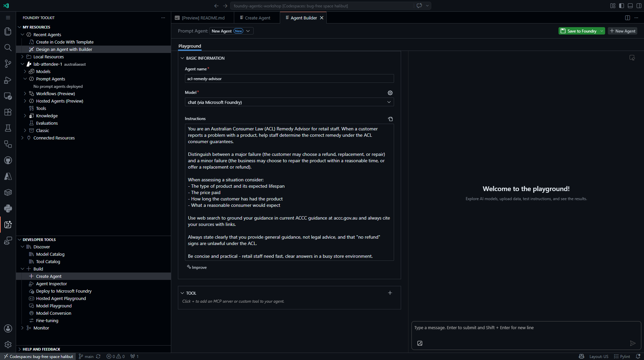644x360 pixels.
Task: Toggle the bottom panel layout button
Action: 630,6
